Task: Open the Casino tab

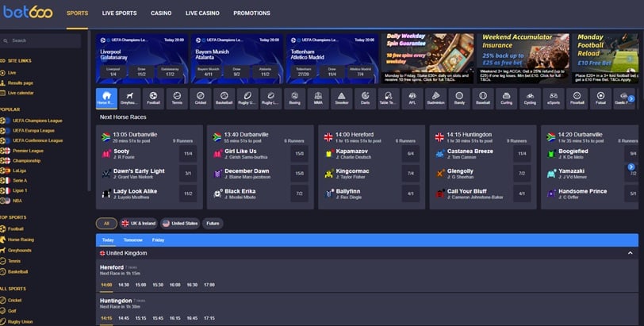Action: 161,13
